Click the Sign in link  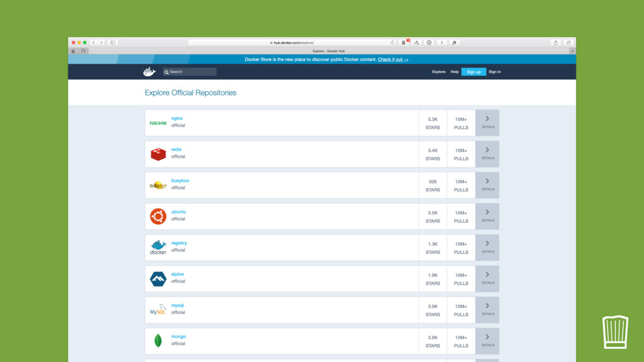(x=494, y=72)
